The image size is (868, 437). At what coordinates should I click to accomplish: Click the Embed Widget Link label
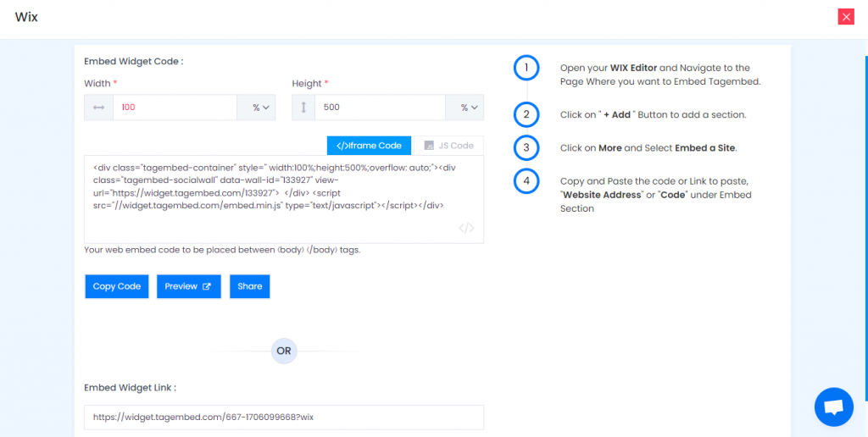130,388
